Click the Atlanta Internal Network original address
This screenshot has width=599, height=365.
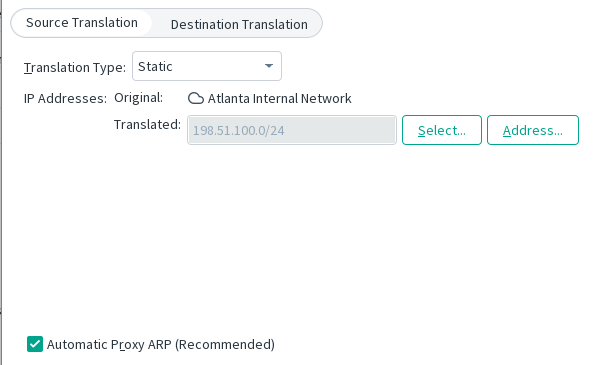click(x=279, y=99)
